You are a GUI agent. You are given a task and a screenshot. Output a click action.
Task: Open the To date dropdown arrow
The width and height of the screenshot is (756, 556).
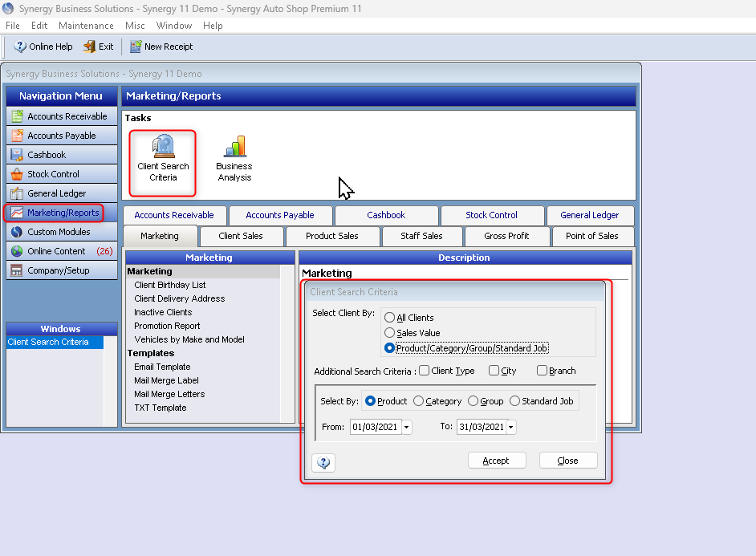511,427
